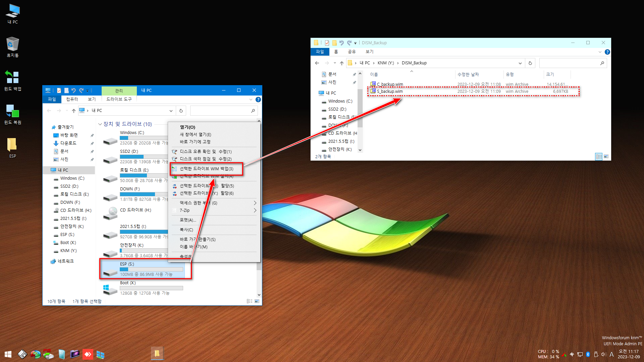Expand the ribbon in DISM_Backup window
Viewport: 644px width, 362px height.
point(600,52)
